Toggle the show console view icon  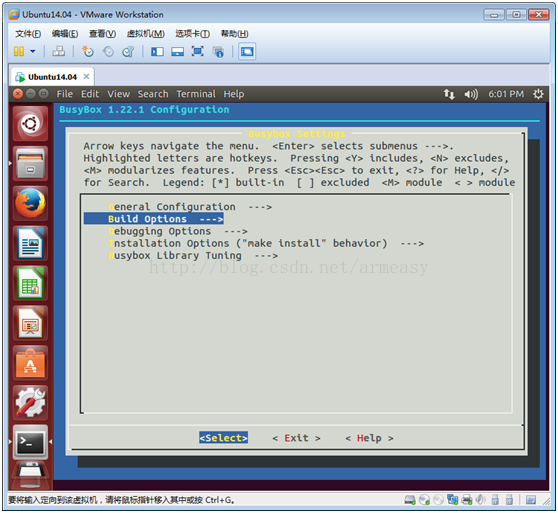(247, 52)
